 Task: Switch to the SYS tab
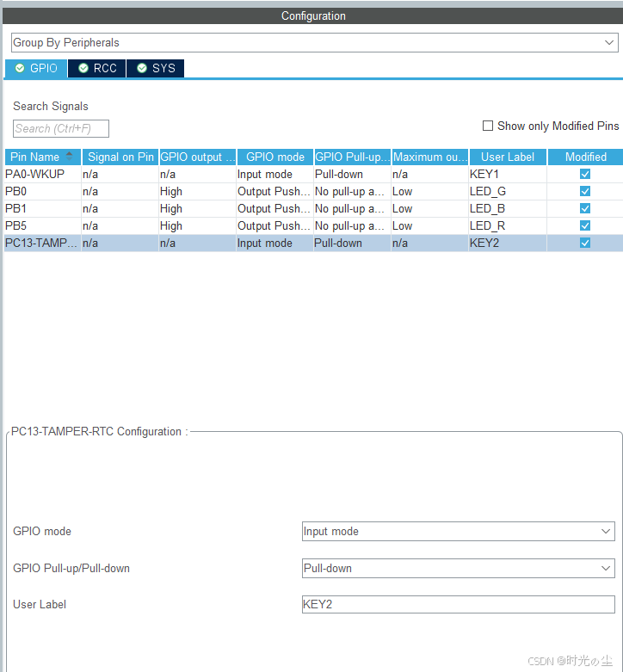156,69
